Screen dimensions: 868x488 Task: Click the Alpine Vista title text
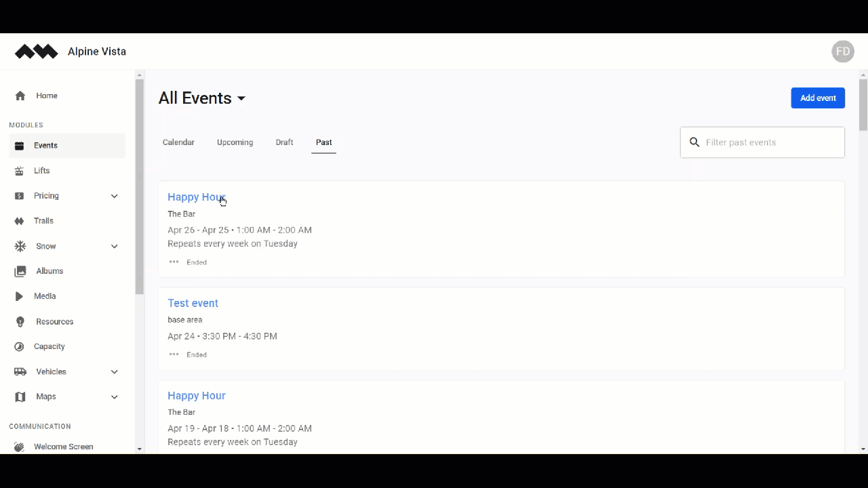pos(97,52)
